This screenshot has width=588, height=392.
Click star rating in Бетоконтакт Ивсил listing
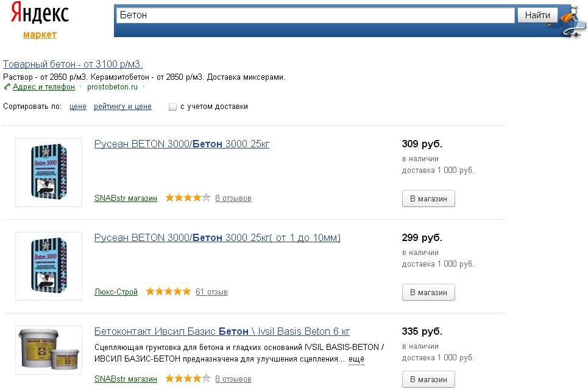point(188,379)
